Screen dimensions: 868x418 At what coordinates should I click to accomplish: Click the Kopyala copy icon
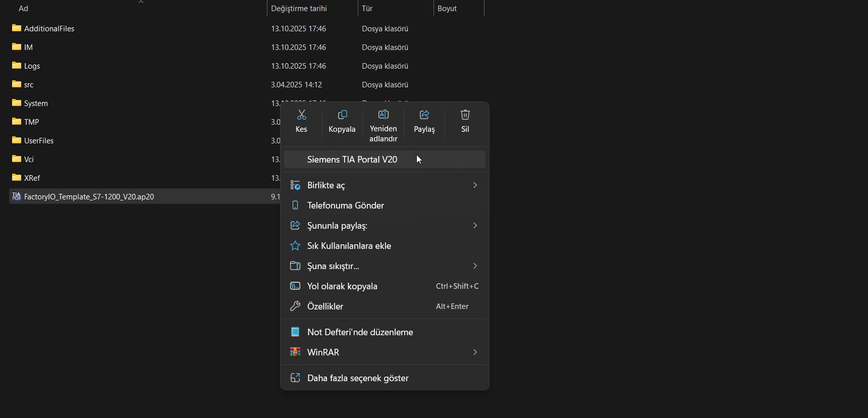click(342, 115)
